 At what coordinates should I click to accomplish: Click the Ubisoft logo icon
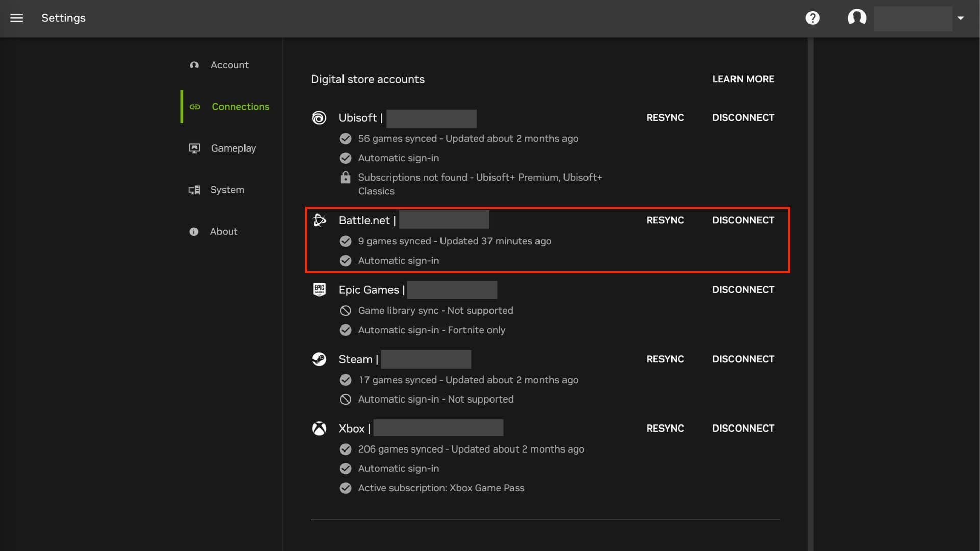319,118
